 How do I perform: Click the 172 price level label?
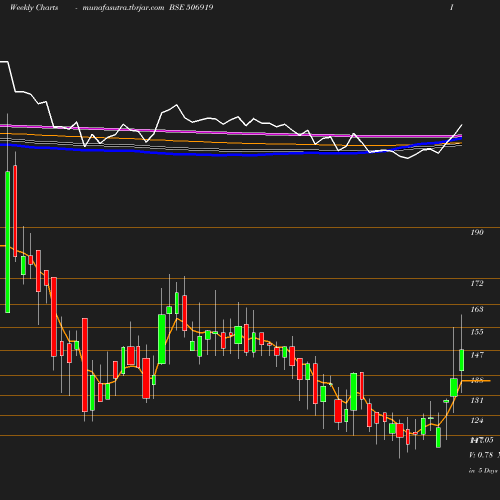(x=477, y=283)
